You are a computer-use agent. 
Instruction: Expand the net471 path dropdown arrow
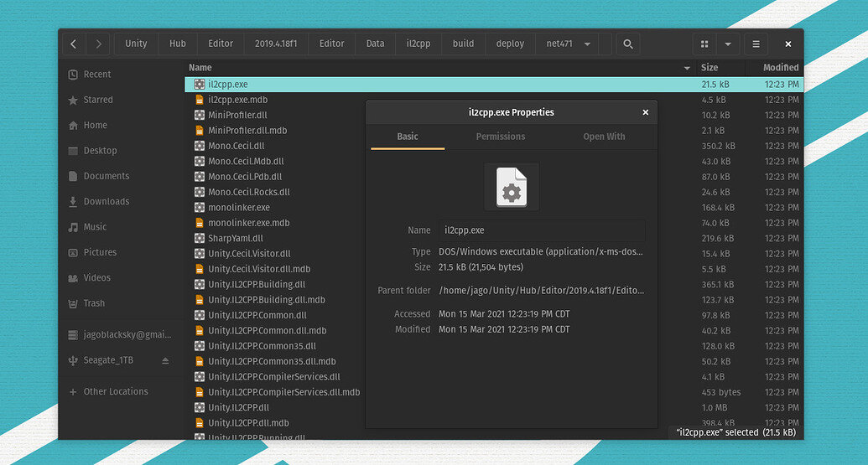(587, 44)
